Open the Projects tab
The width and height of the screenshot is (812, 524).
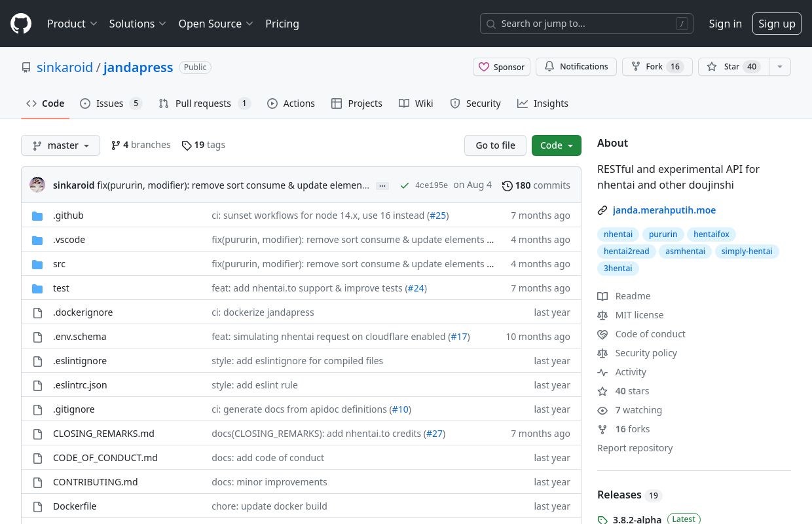357,103
